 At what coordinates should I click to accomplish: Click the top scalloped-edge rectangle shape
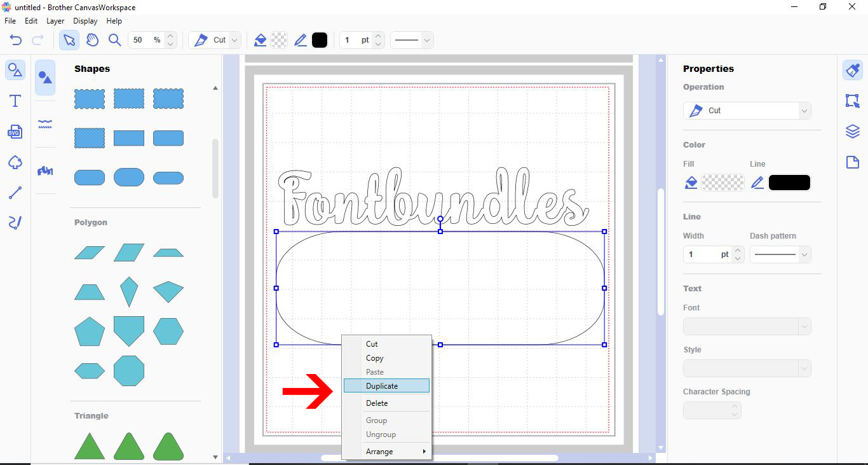click(x=90, y=99)
